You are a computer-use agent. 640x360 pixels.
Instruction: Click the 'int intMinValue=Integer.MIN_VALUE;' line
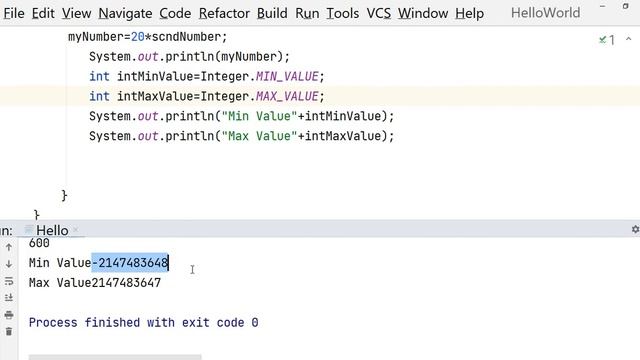[x=207, y=76]
